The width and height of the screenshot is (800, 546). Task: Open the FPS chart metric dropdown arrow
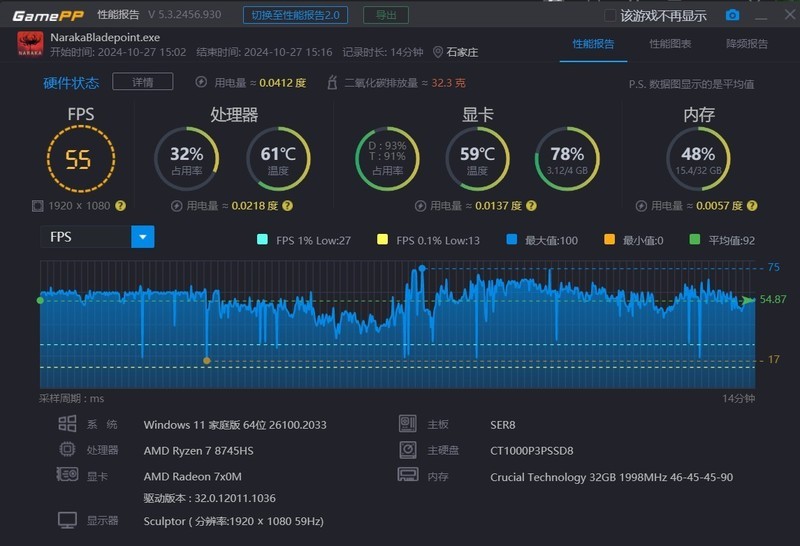(x=143, y=237)
